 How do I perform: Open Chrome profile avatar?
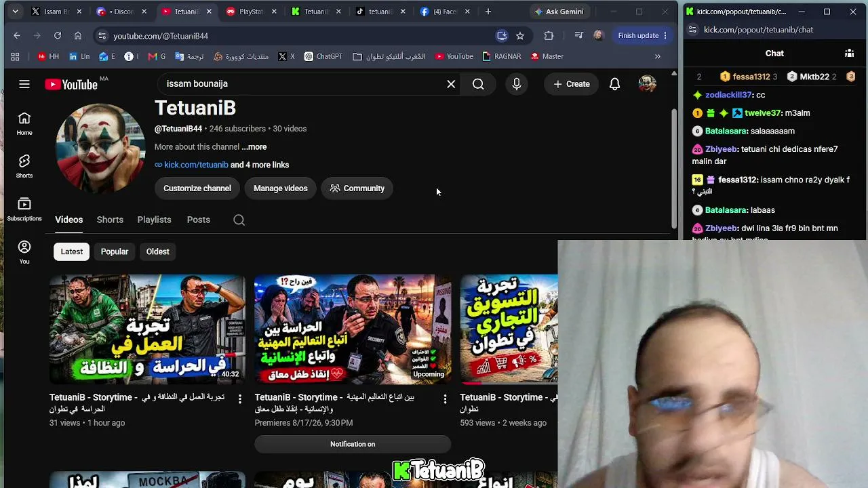point(598,36)
